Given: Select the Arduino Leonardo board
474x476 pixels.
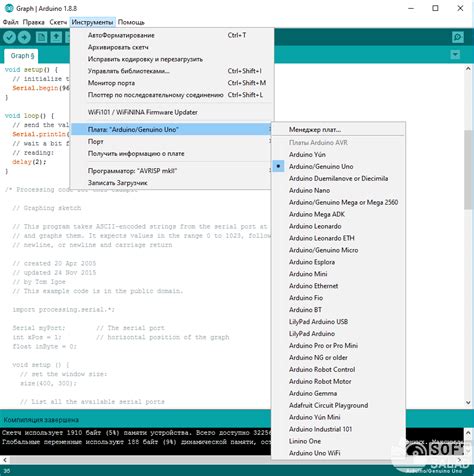Looking at the screenshot, I should tap(339, 226).
